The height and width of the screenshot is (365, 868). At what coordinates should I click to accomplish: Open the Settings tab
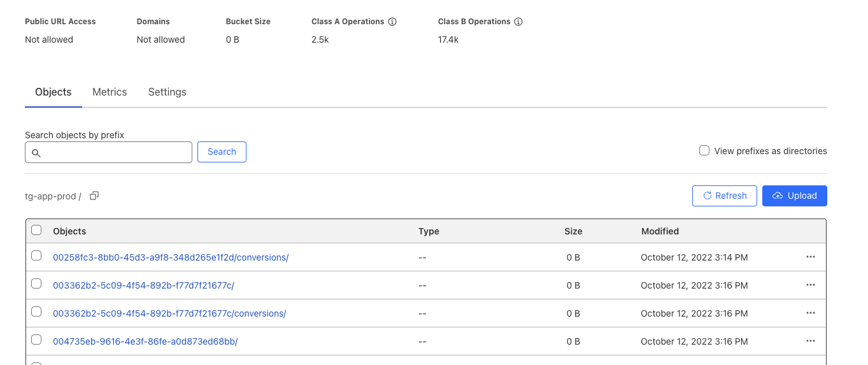click(x=167, y=92)
